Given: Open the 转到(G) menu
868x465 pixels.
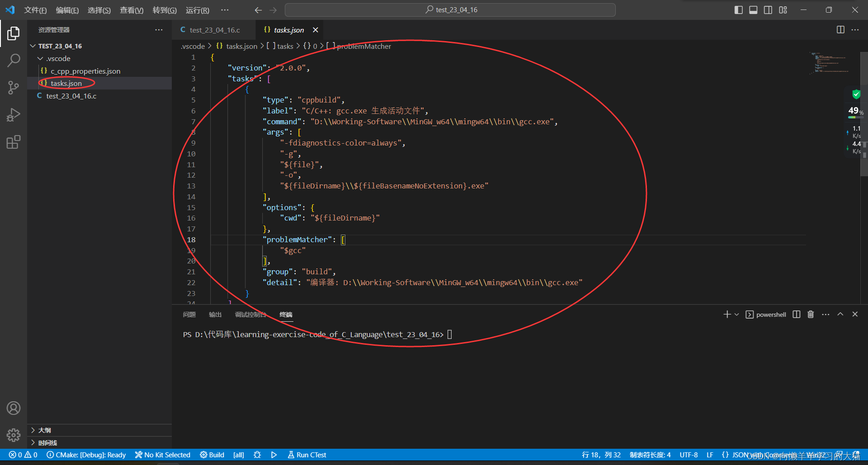Looking at the screenshot, I should 165,10.
